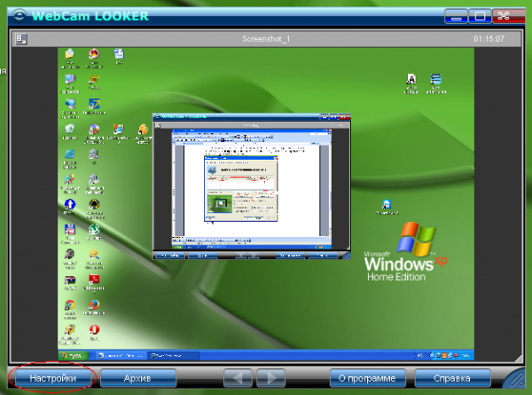Open the Настройки settings button

pyautogui.click(x=53, y=378)
